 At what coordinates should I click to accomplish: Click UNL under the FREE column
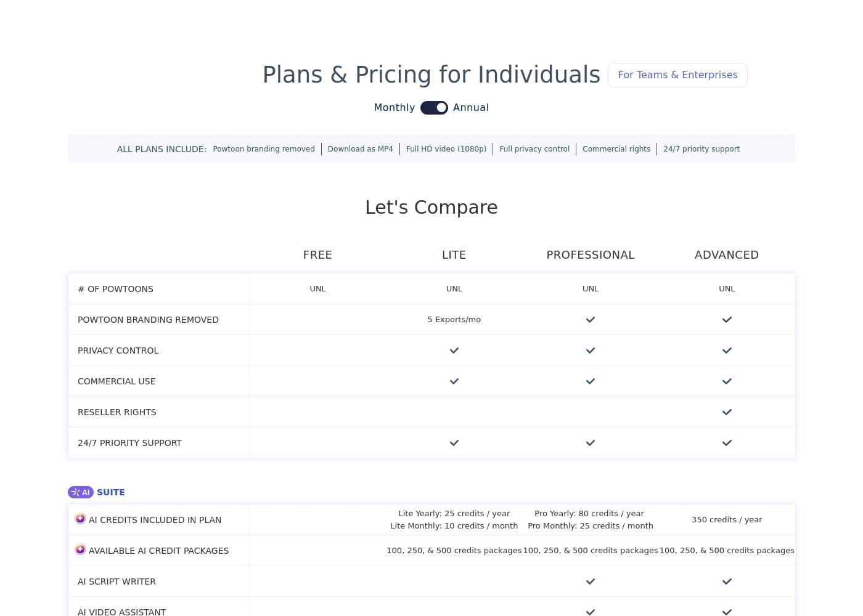coord(318,289)
